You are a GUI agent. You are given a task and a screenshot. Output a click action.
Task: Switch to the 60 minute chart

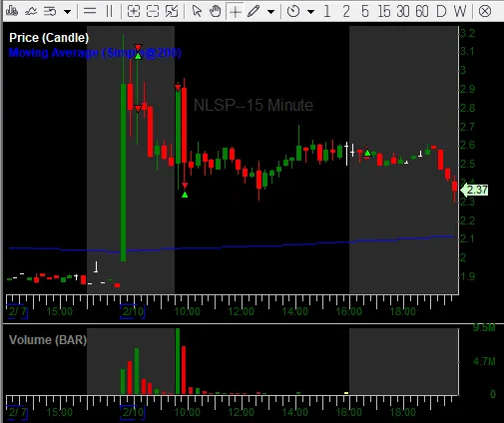click(x=422, y=12)
